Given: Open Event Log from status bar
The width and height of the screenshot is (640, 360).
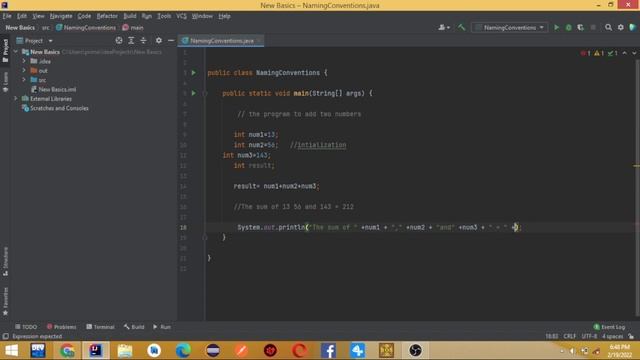Looking at the screenshot, I should pos(609,327).
